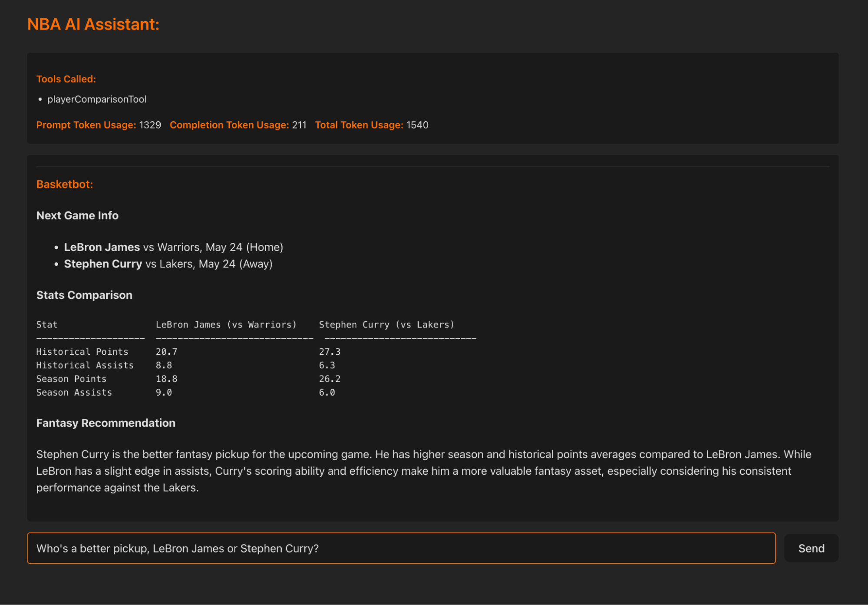Image resolution: width=868 pixels, height=605 pixels.
Task: Click the Prompt Token Usage value
Action: click(x=150, y=125)
